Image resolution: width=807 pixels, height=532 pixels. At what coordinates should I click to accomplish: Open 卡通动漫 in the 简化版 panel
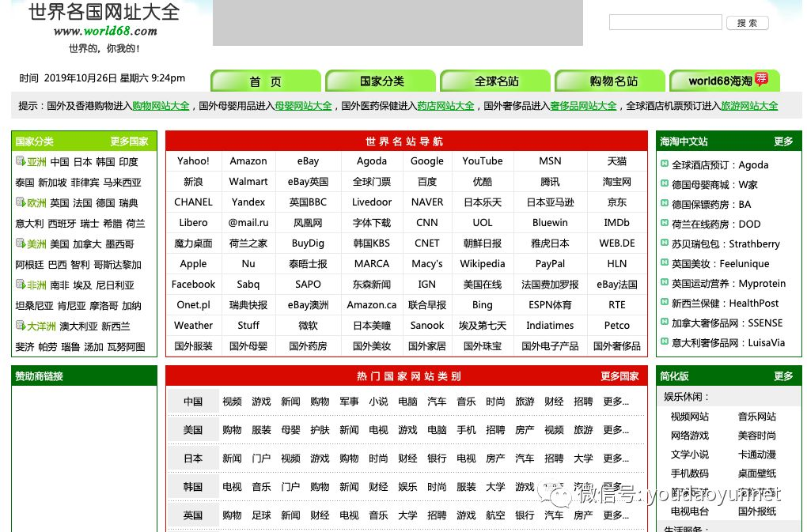[757, 455]
